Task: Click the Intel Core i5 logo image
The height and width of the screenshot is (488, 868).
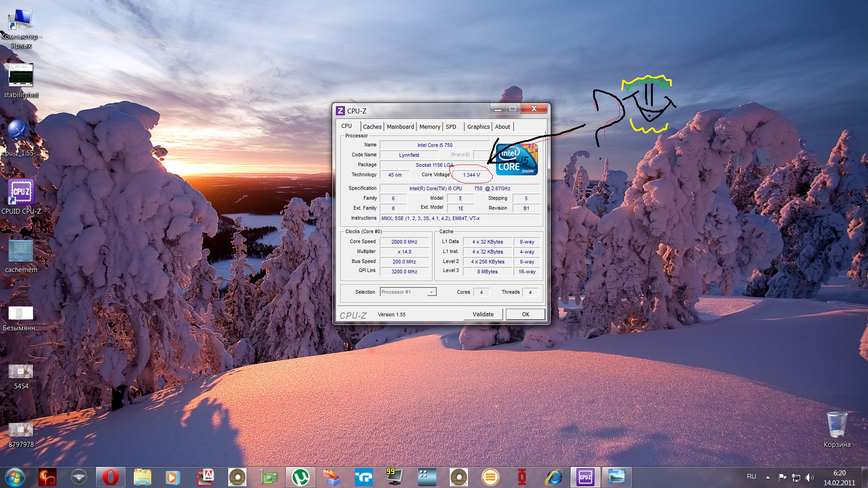Action: click(x=517, y=159)
